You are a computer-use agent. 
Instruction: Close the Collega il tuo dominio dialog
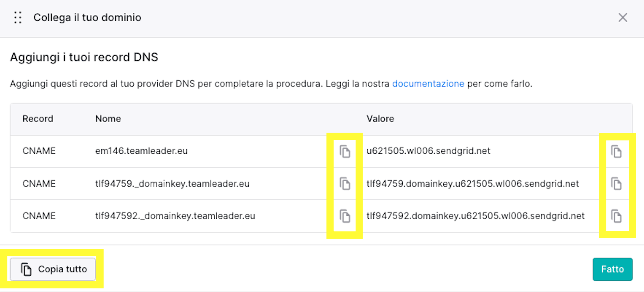[x=623, y=18]
